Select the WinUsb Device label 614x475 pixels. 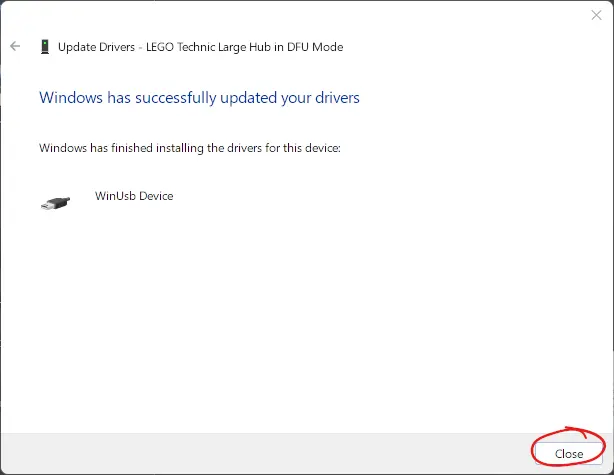(x=133, y=196)
